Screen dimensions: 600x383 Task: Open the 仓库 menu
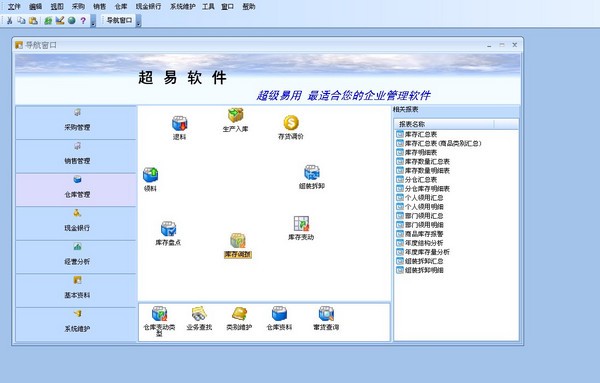coord(121,7)
